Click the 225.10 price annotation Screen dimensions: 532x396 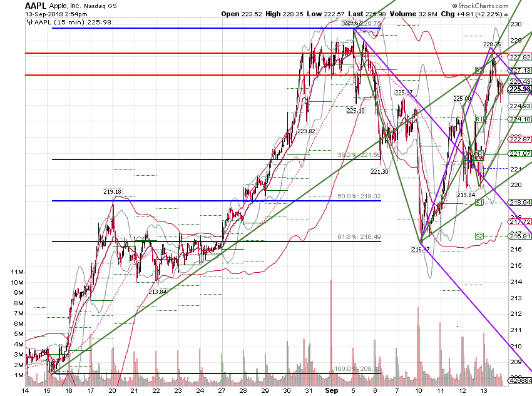click(356, 110)
